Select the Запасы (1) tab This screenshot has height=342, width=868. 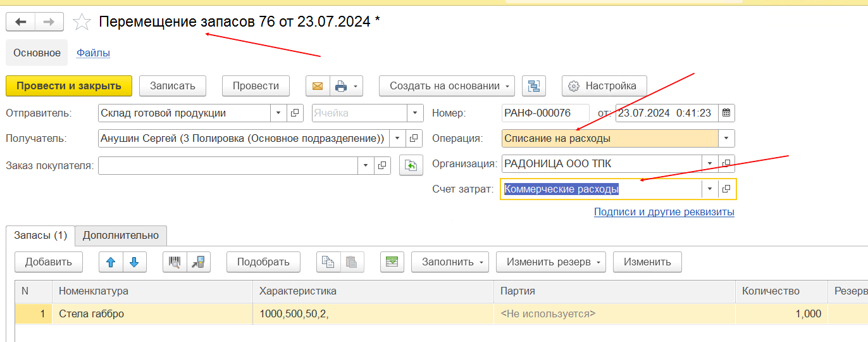click(x=40, y=236)
